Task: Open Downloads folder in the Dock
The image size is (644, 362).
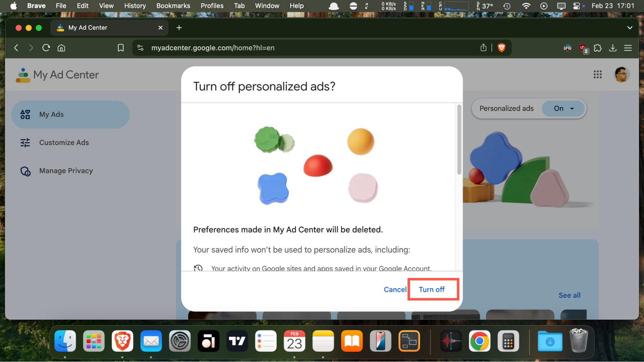Action: pyautogui.click(x=550, y=341)
